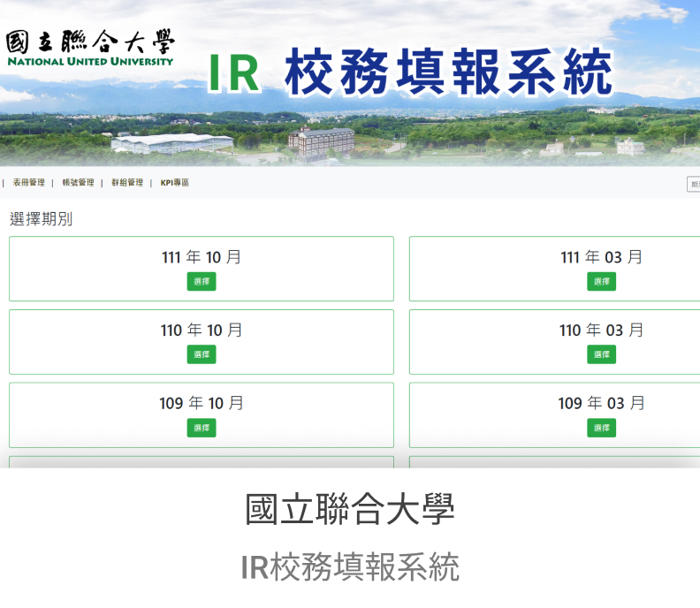Click 選擇 button under 110 年 03 月
This screenshot has height=608, width=700.
(x=601, y=354)
